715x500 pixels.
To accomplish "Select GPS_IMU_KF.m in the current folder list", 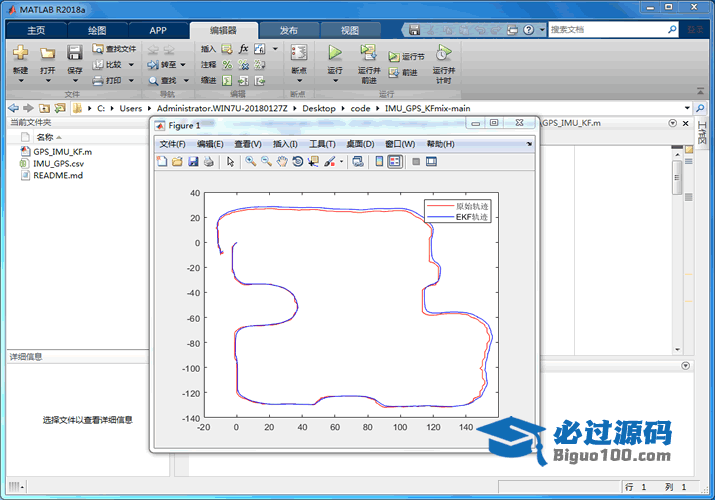I will pyautogui.click(x=62, y=151).
